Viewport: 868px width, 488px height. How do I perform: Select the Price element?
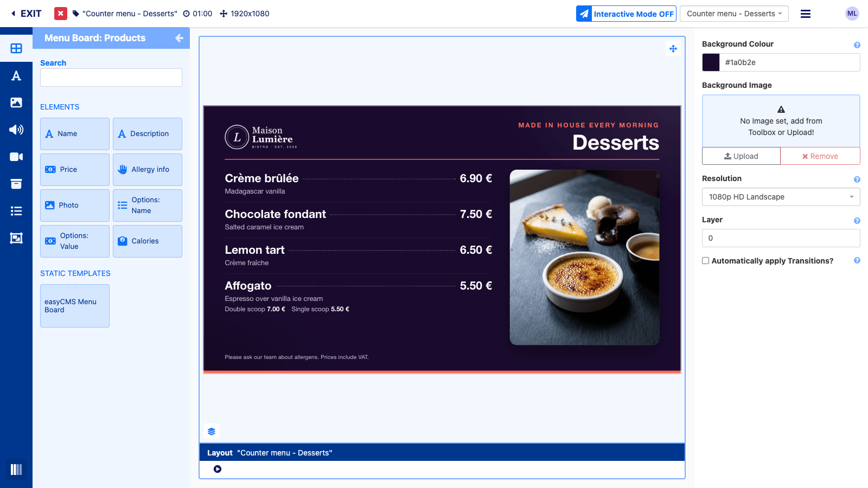tap(75, 170)
